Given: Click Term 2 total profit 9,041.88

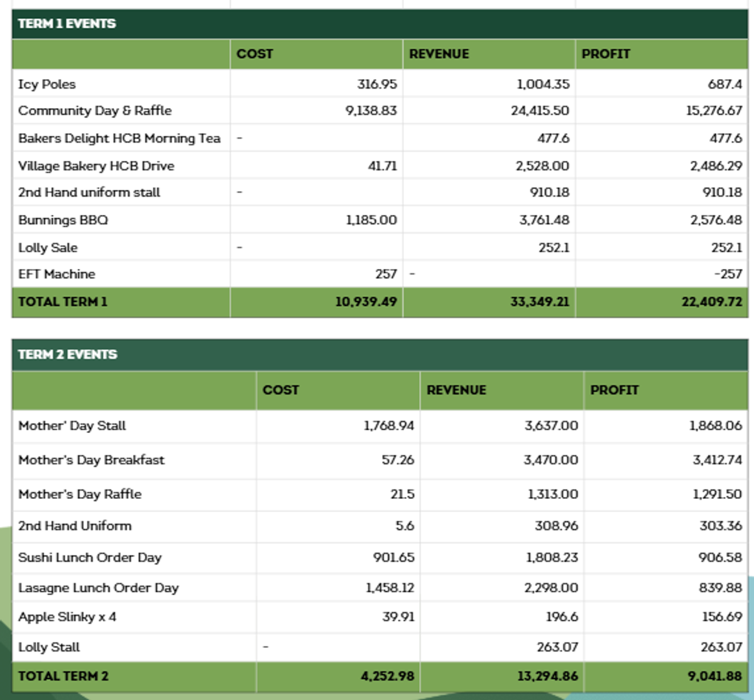Looking at the screenshot, I should click(714, 676).
